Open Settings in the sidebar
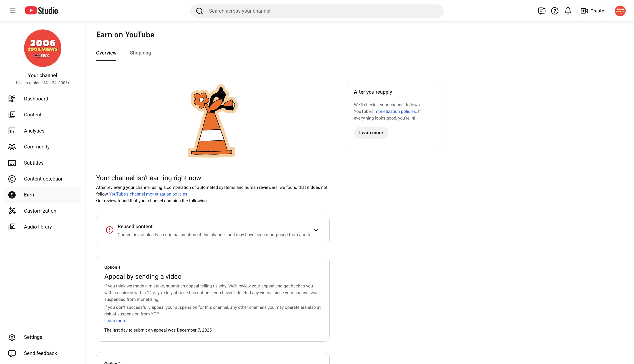The height and width of the screenshot is (364, 634). (42, 337)
